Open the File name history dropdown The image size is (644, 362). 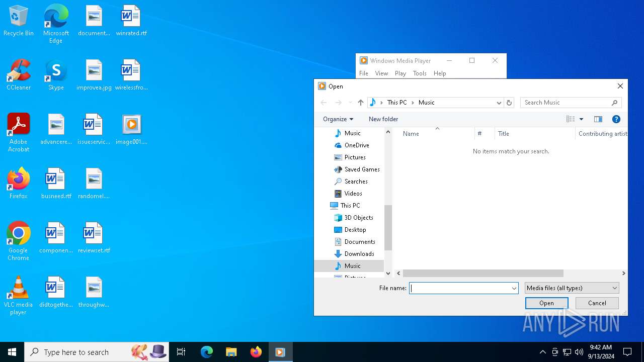click(514, 288)
